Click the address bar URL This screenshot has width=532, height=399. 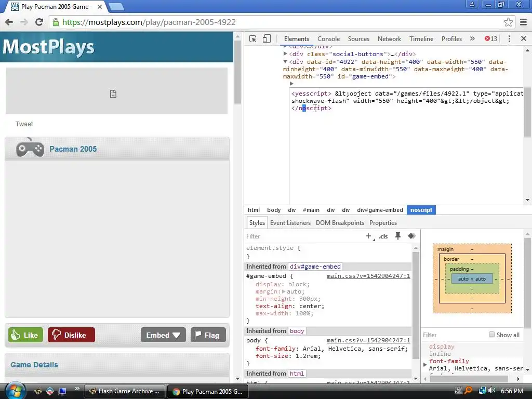(149, 22)
